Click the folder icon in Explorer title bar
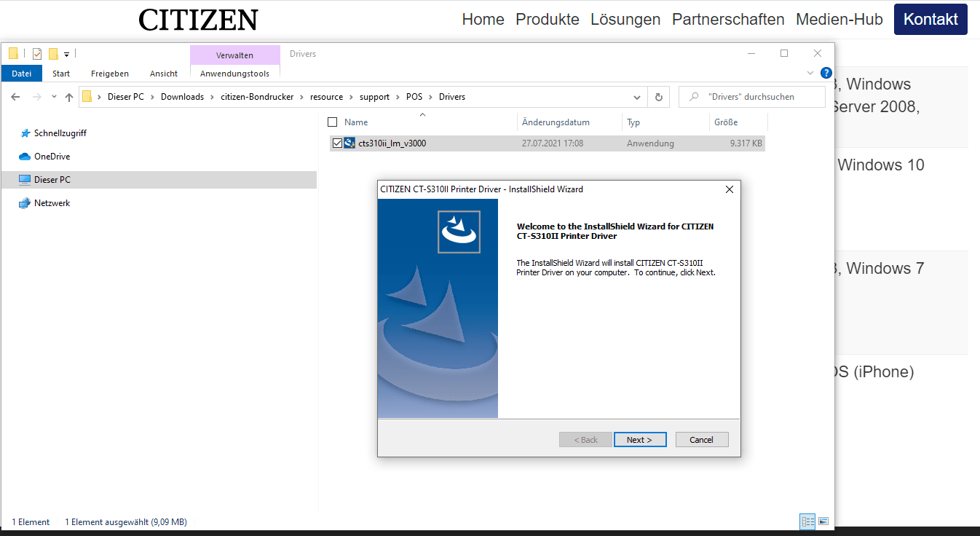The image size is (980, 536). point(13,54)
